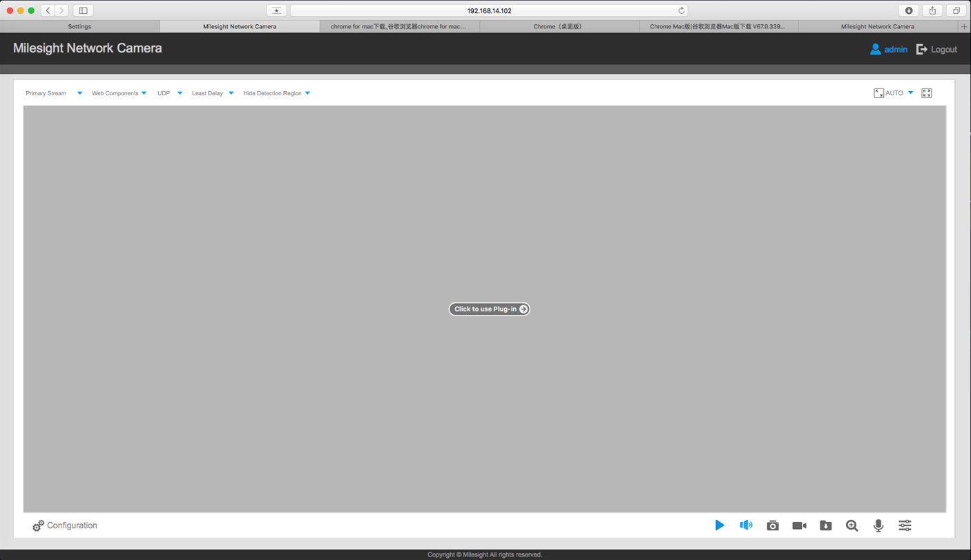This screenshot has width=971, height=560.
Task: Open the admin user link
Action: [x=896, y=50]
